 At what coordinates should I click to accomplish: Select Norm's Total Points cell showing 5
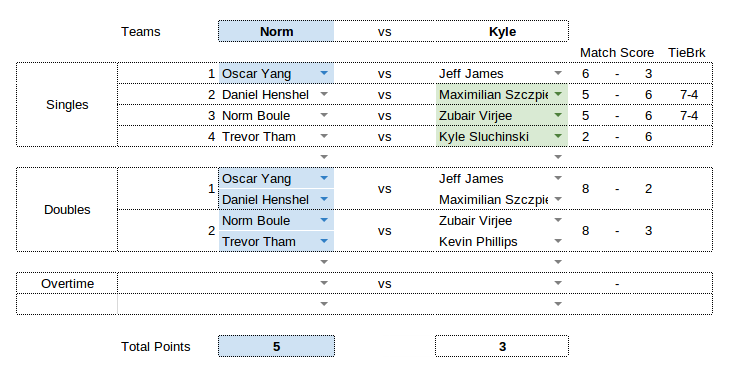point(276,346)
